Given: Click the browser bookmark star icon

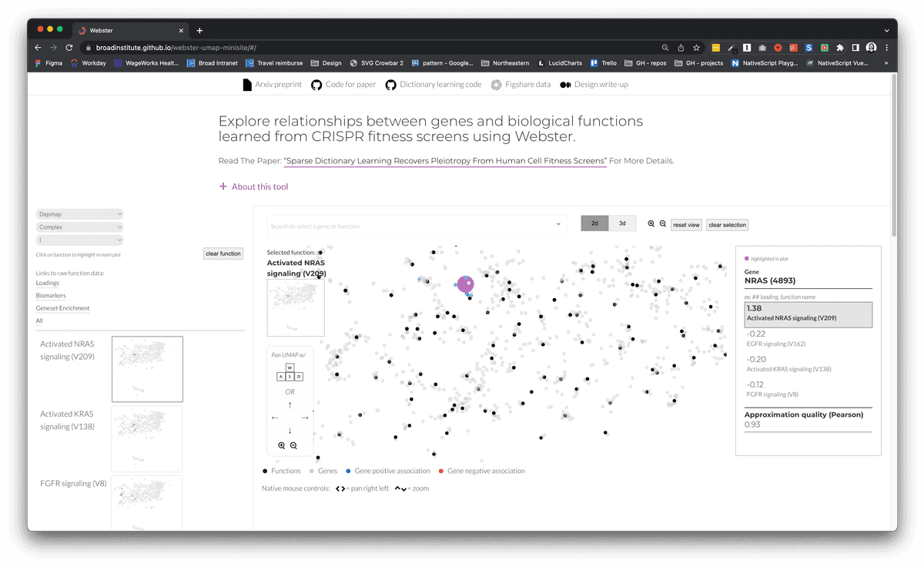Looking at the screenshot, I should tap(695, 47).
